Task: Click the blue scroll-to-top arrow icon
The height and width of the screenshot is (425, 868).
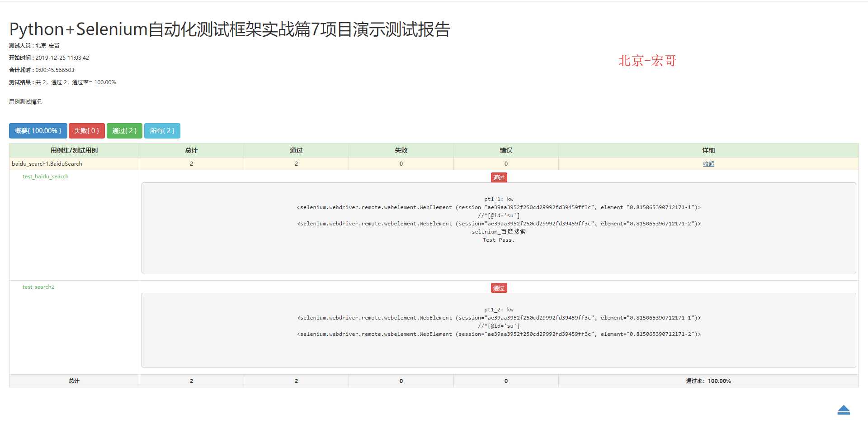Action: pyautogui.click(x=844, y=410)
